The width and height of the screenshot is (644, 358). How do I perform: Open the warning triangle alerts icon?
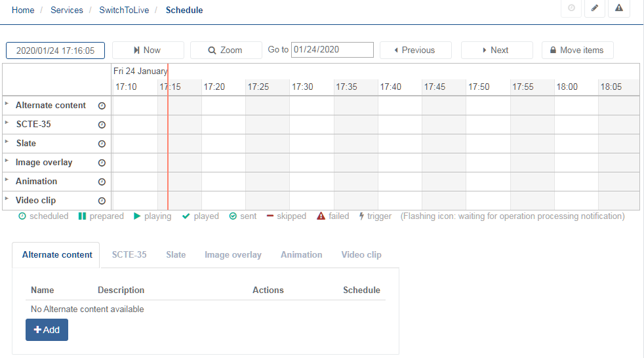tap(618, 9)
